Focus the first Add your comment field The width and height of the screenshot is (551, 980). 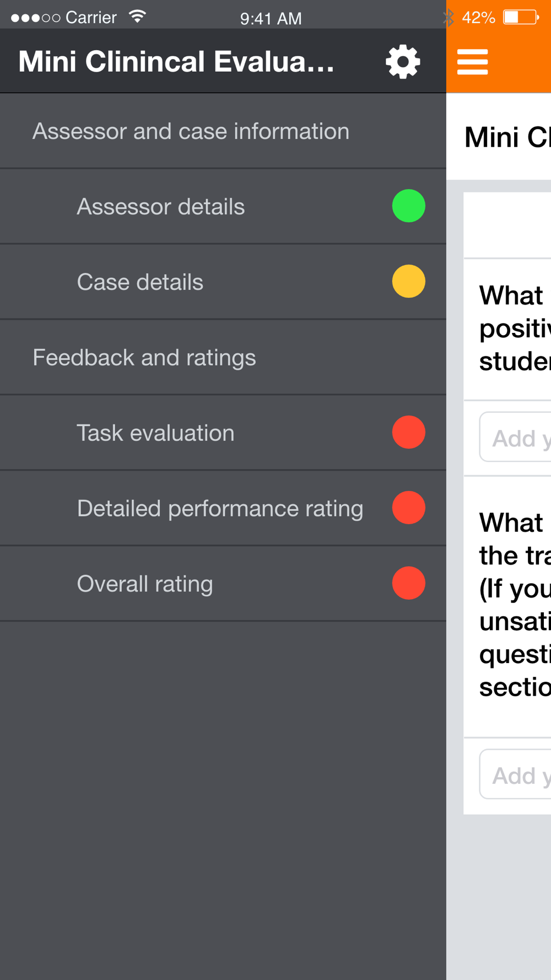pyautogui.click(x=516, y=438)
